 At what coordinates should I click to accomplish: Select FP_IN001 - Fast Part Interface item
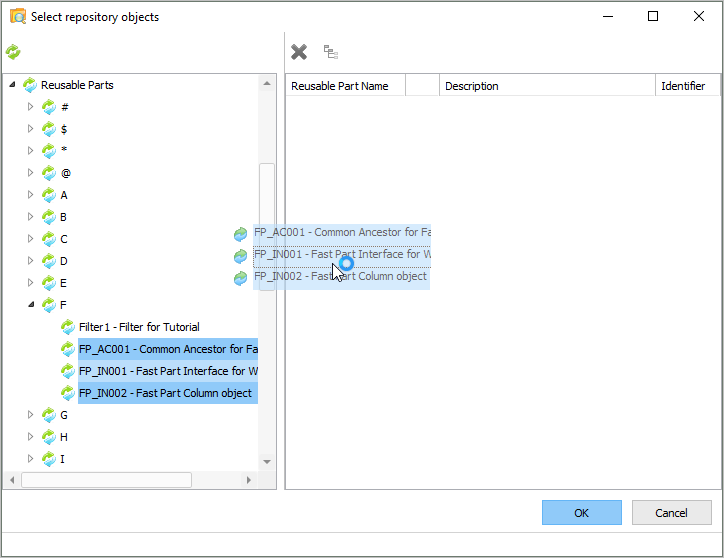pyautogui.click(x=167, y=371)
